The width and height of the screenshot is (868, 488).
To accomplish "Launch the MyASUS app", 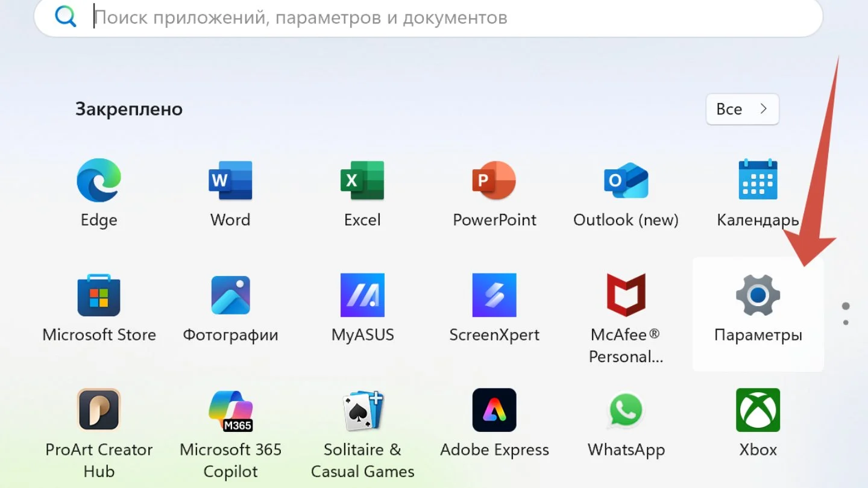I will (362, 295).
